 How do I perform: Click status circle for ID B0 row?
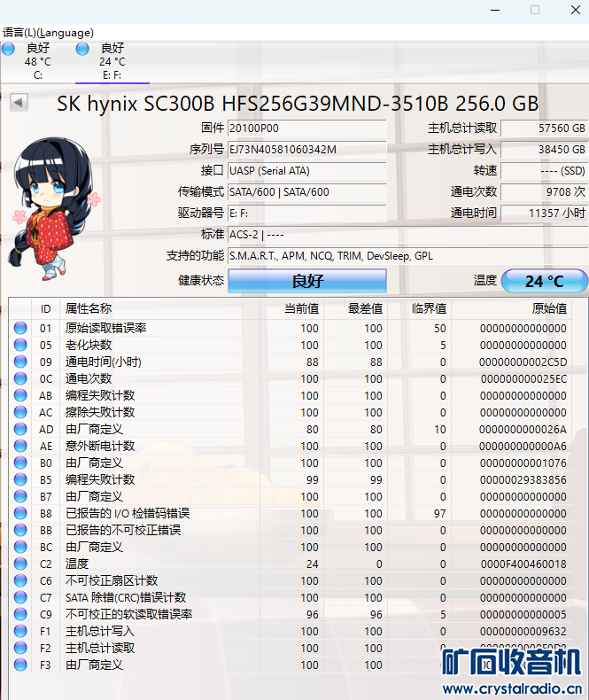[x=20, y=463]
